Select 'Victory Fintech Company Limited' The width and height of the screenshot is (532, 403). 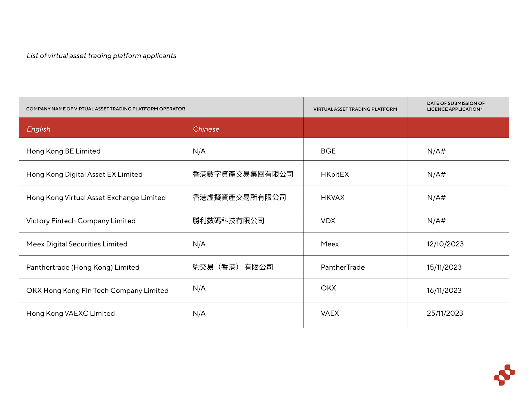(81, 221)
